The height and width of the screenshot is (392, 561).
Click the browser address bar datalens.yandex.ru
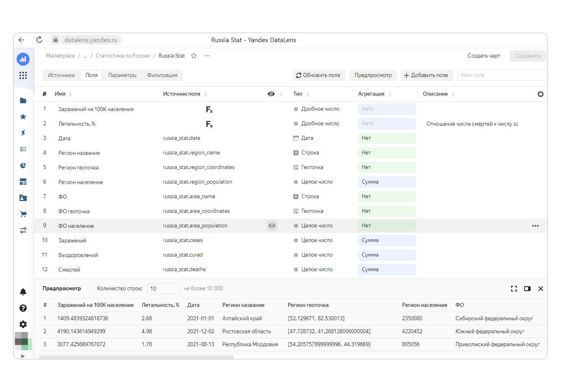[91, 40]
